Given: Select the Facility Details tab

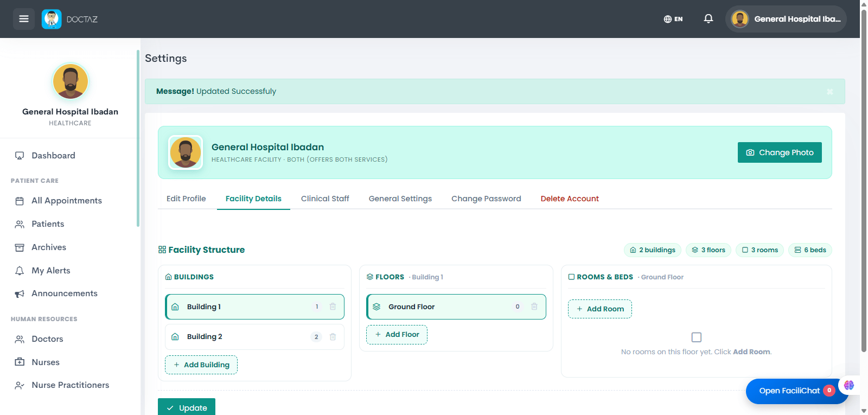Looking at the screenshot, I should 253,199.
